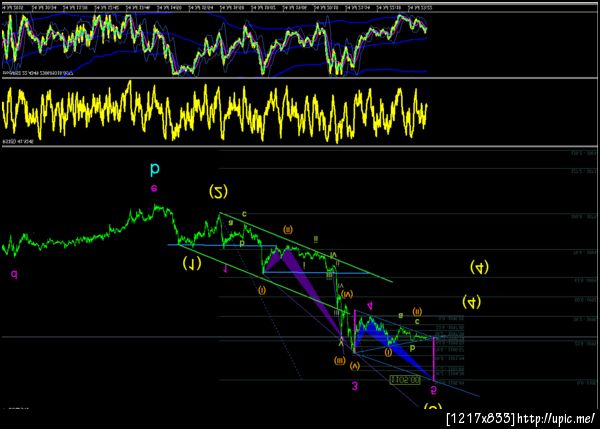Viewport: 600px width, 429px height.
Task: Click the magenta "3" wave label under the sell-off low
Action: click(355, 386)
